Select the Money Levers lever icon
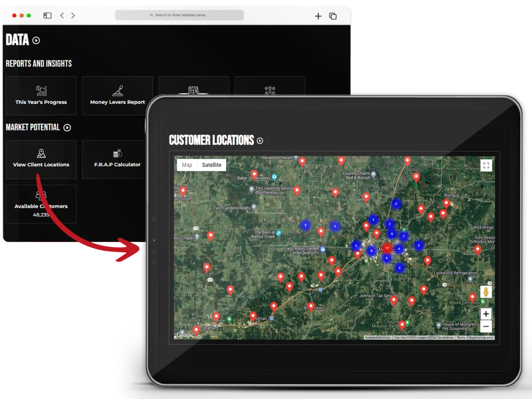Image resolution: width=532 pixels, height=399 pixels. pyautogui.click(x=117, y=90)
